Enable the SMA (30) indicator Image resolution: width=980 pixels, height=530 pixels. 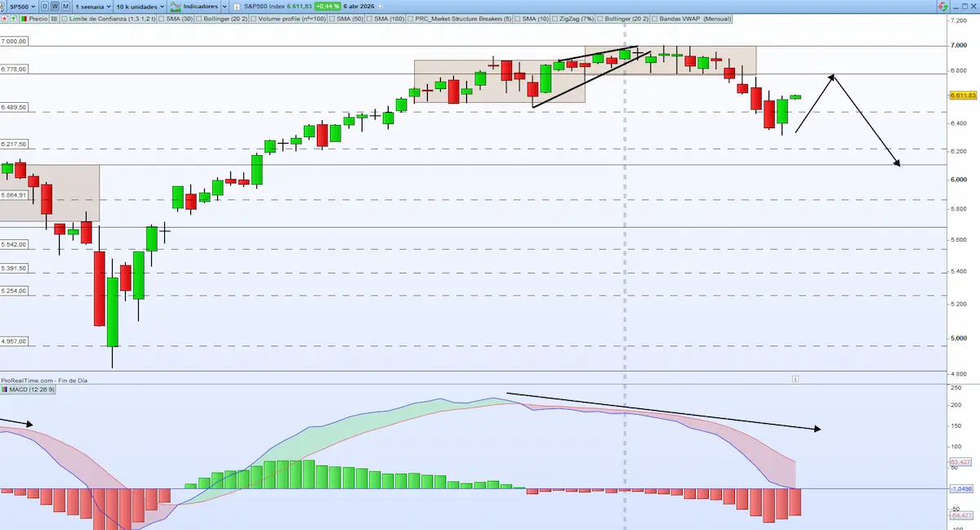[x=161, y=17]
